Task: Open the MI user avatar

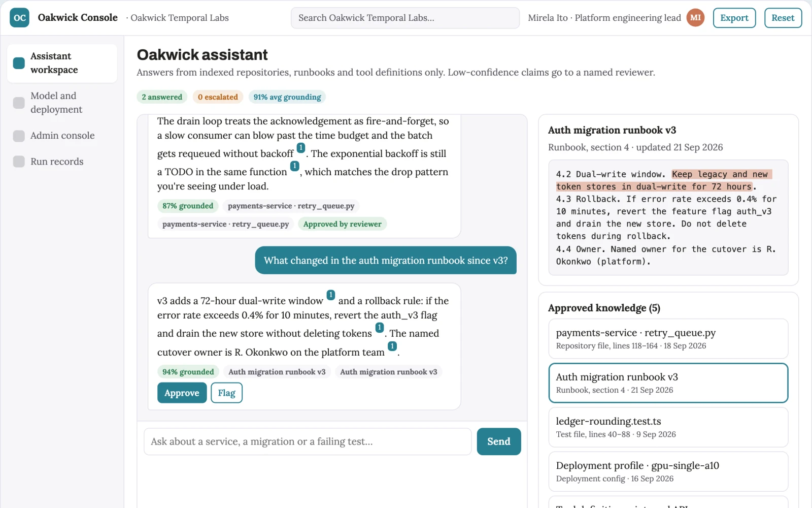Action: coord(695,18)
